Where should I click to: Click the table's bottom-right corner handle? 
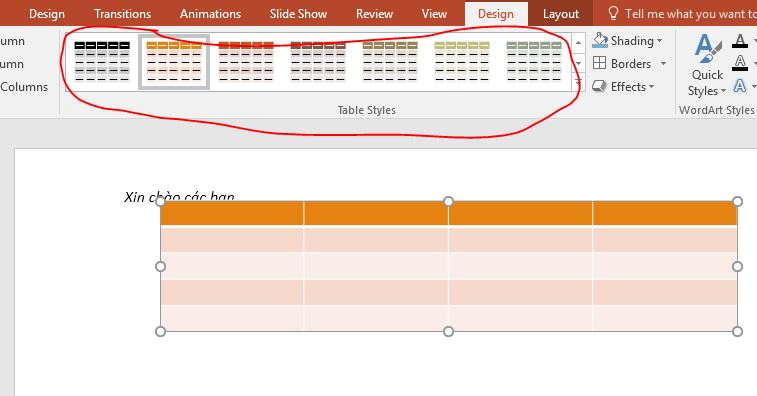click(737, 331)
